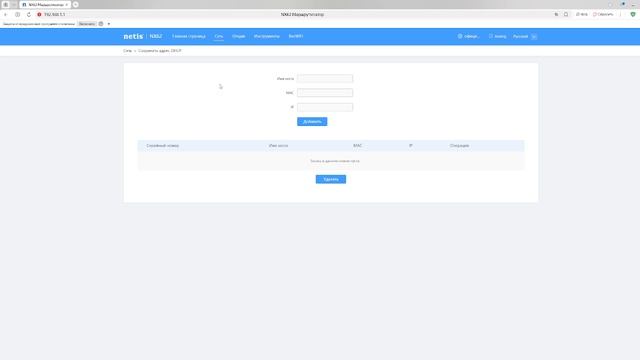Viewport: 640px width, 360px height.
Task: Click the 'Операция' column header
Action: tap(459, 146)
